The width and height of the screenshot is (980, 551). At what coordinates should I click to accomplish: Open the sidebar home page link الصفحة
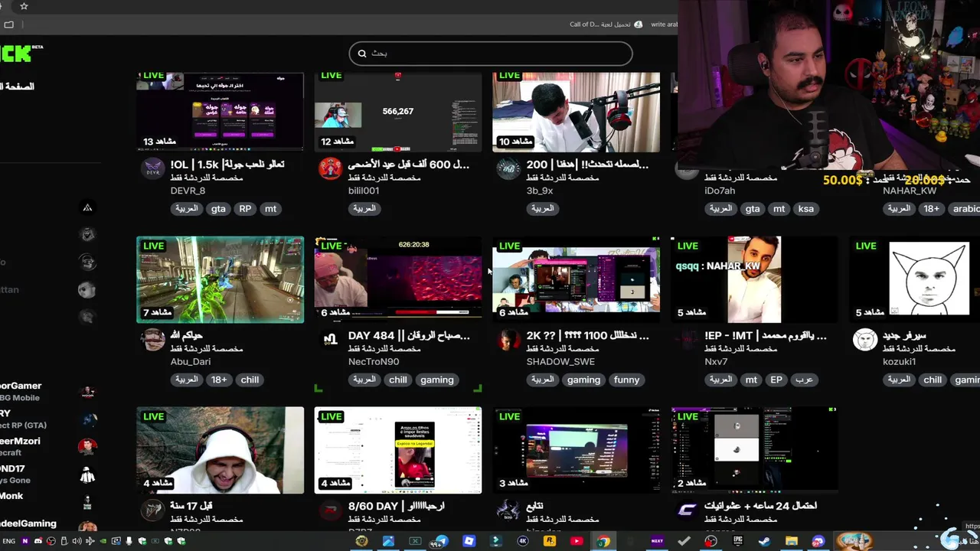point(17,86)
